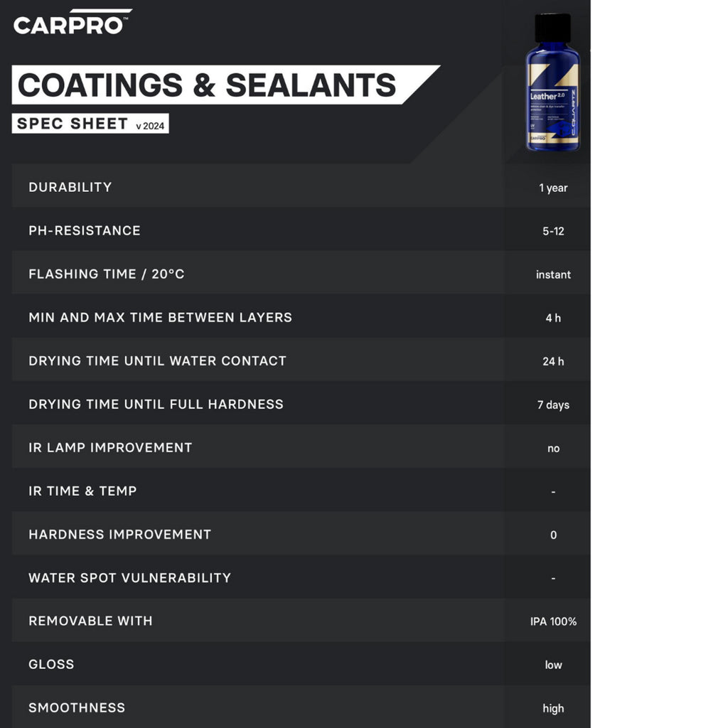
Task: Select the Flashing Time / 20°C label
Action: click(107, 274)
